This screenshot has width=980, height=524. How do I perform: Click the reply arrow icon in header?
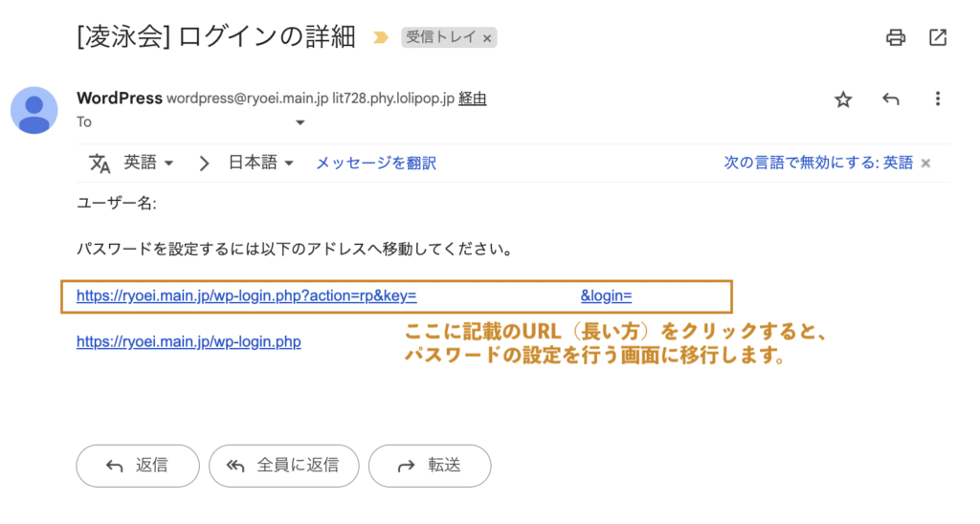point(891,99)
